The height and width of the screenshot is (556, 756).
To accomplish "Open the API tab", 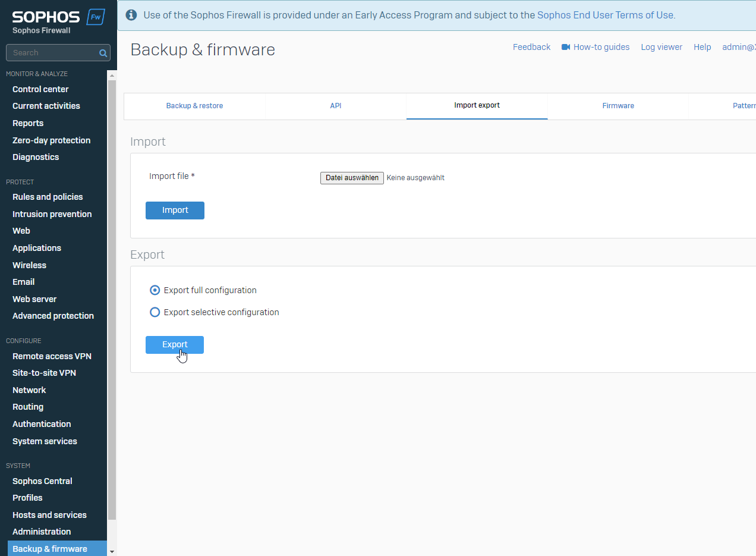I will [x=336, y=106].
